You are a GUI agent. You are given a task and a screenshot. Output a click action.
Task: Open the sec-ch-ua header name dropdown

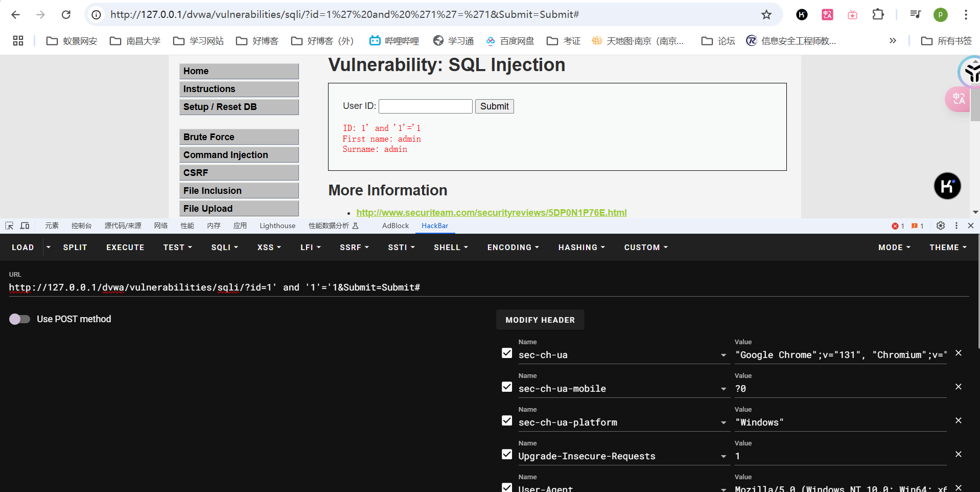pyautogui.click(x=724, y=355)
